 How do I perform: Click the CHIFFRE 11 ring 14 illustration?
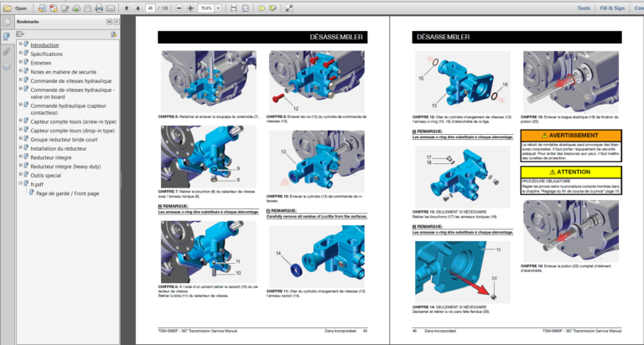(x=316, y=255)
